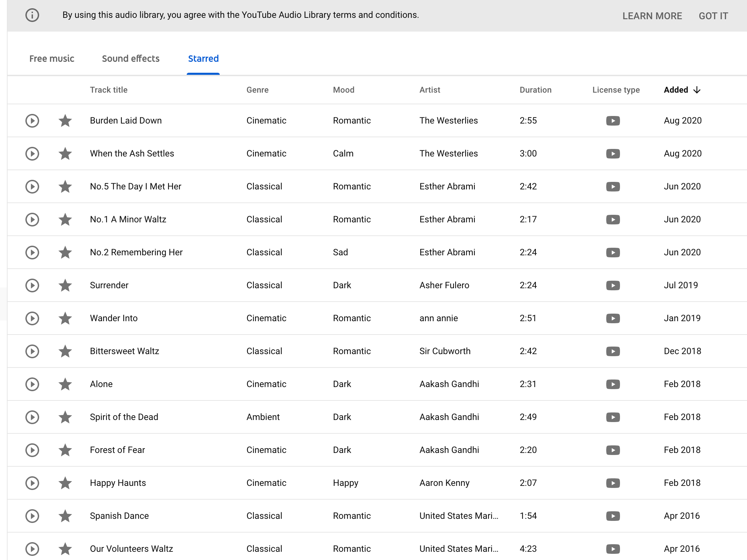Select artist Sir Cubworth
This screenshot has width=747, height=560.
coord(445,351)
